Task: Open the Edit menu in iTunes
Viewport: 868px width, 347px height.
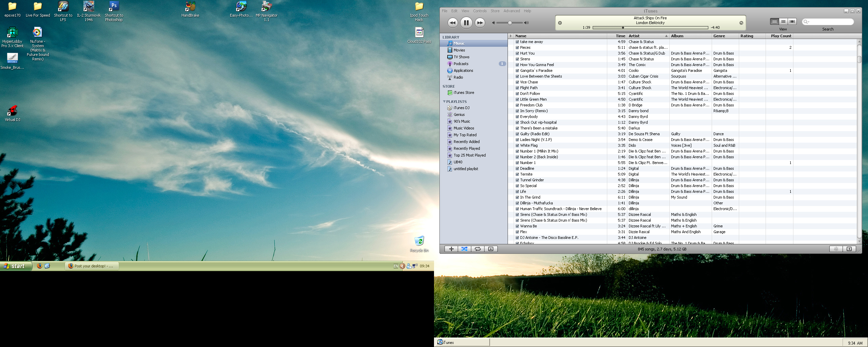Action: point(454,11)
